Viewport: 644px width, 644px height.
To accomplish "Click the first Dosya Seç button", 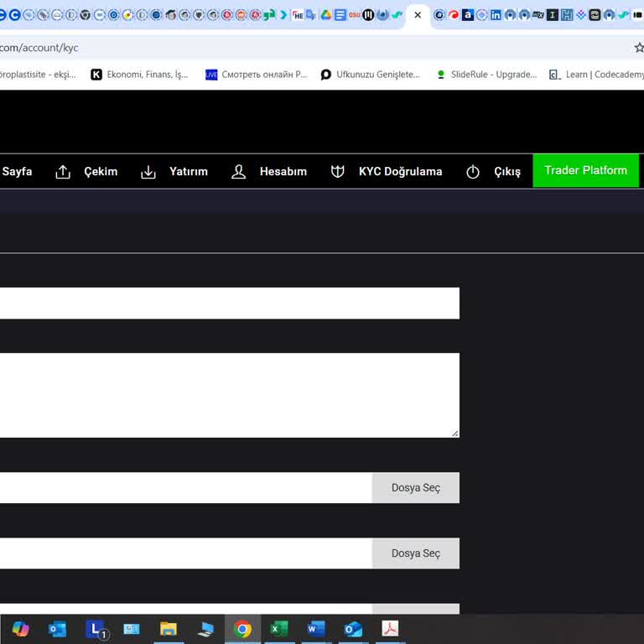I will click(416, 487).
